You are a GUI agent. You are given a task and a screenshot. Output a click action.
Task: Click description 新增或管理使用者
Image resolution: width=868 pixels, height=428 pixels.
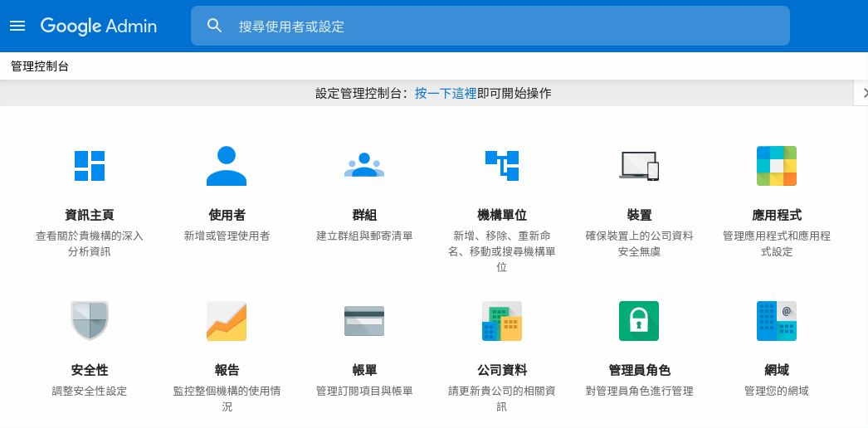tap(227, 236)
